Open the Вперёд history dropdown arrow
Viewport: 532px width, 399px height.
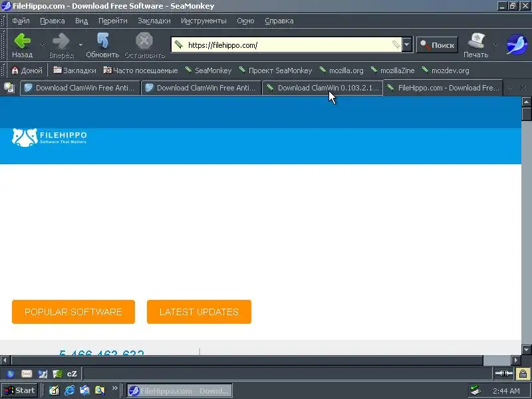point(80,45)
